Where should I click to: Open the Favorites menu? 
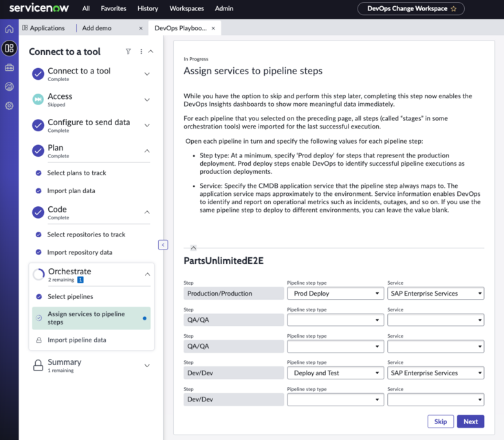click(x=113, y=9)
